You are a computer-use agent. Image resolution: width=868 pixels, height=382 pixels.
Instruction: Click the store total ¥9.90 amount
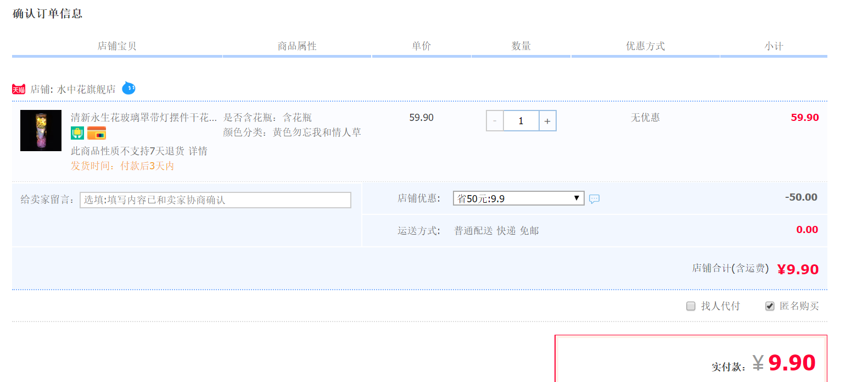pyautogui.click(x=798, y=269)
